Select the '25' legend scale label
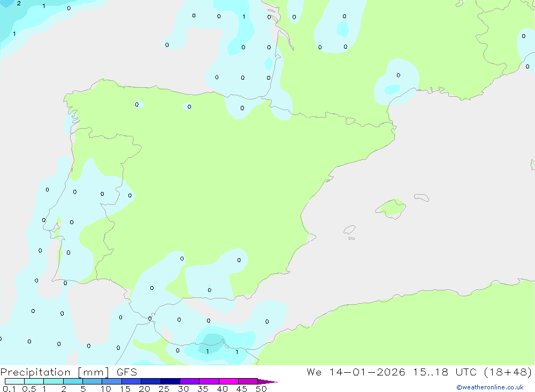This screenshot has width=535, height=392. click(164, 389)
